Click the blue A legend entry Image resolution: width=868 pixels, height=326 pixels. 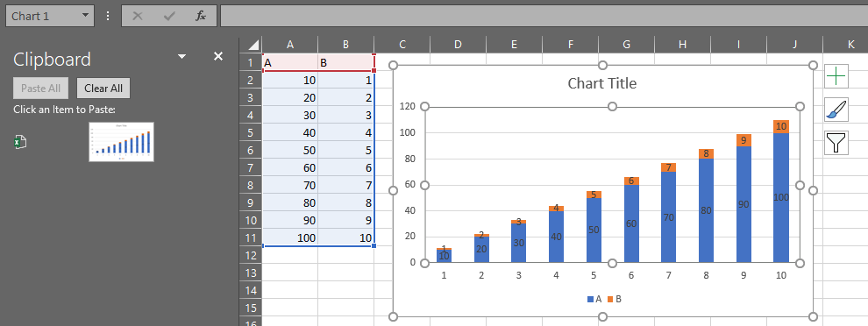pyautogui.click(x=594, y=300)
